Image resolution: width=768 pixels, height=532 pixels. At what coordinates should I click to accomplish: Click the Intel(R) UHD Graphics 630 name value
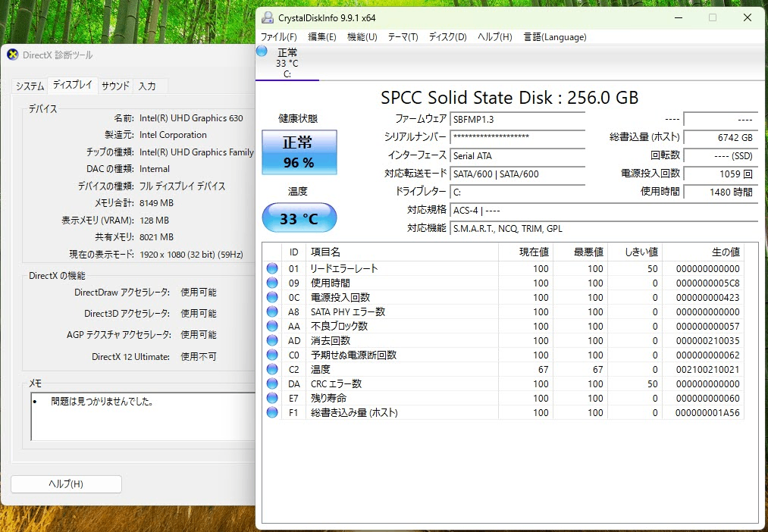click(191, 118)
